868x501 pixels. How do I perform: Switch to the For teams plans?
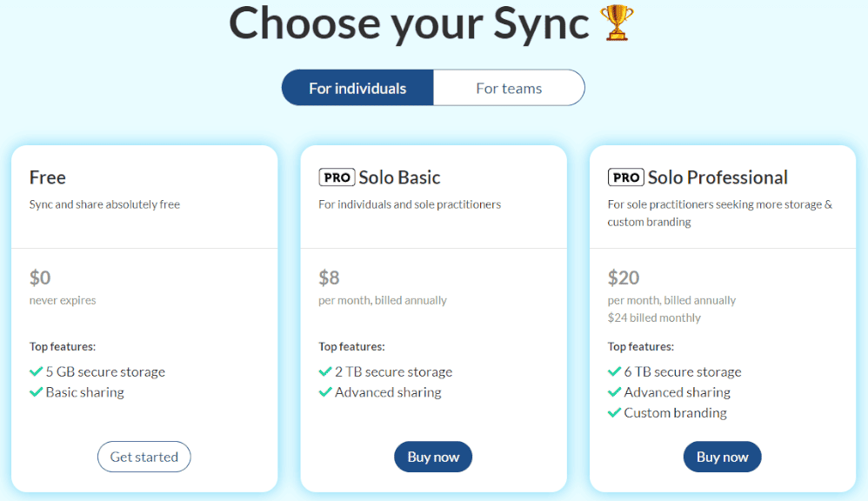pyautogui.click(x=509, y=88)
